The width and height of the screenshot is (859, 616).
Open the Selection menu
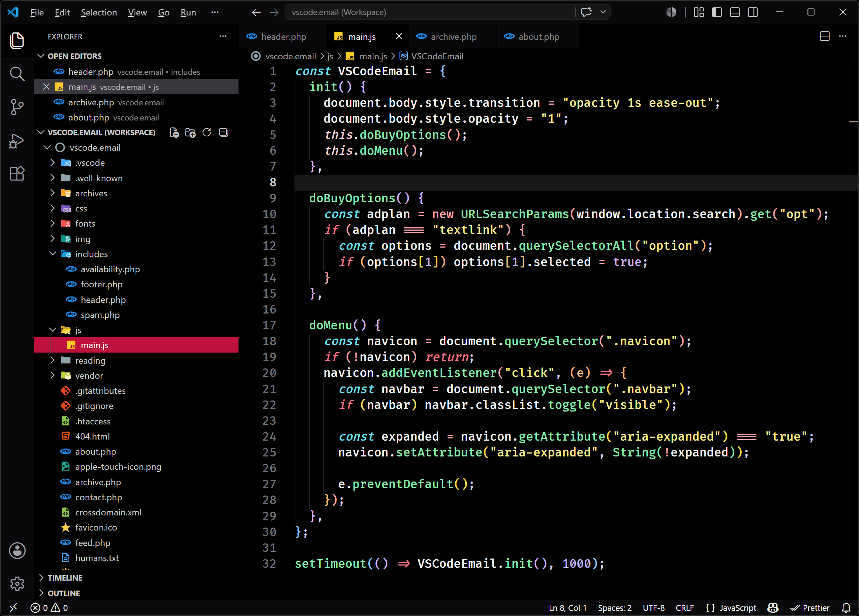coord(99,13)
